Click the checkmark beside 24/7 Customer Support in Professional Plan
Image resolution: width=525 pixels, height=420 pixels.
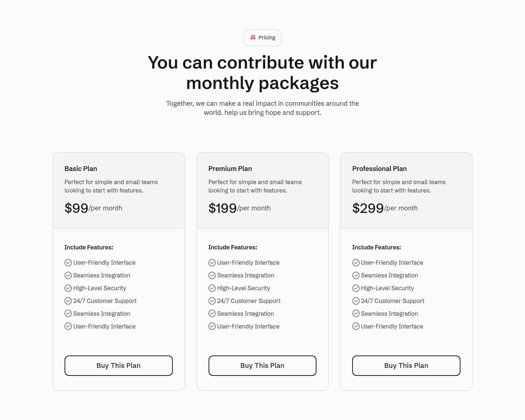coord(356,301)
